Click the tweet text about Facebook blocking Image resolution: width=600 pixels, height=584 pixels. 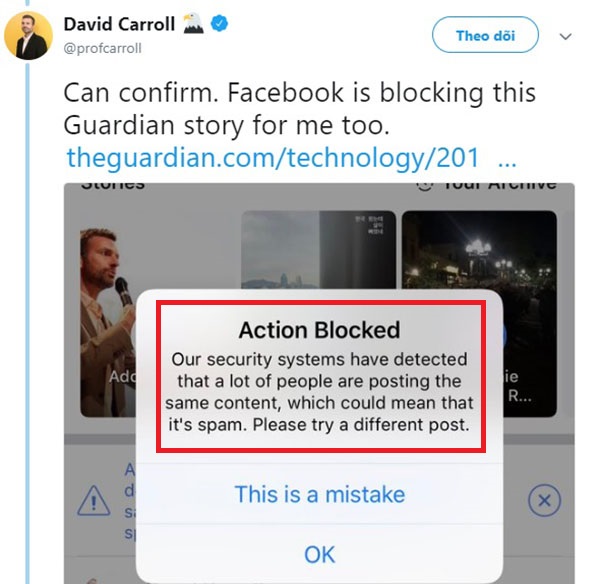tap(299, 109)
